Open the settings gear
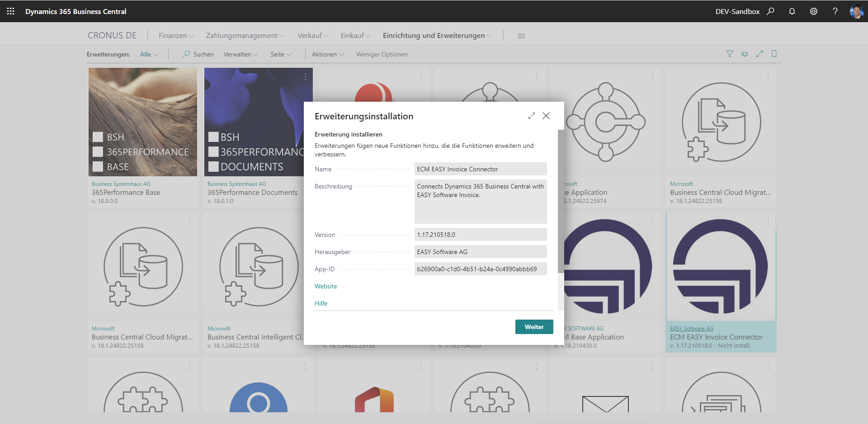Screen dimensions: 868x424 (814, 11)
